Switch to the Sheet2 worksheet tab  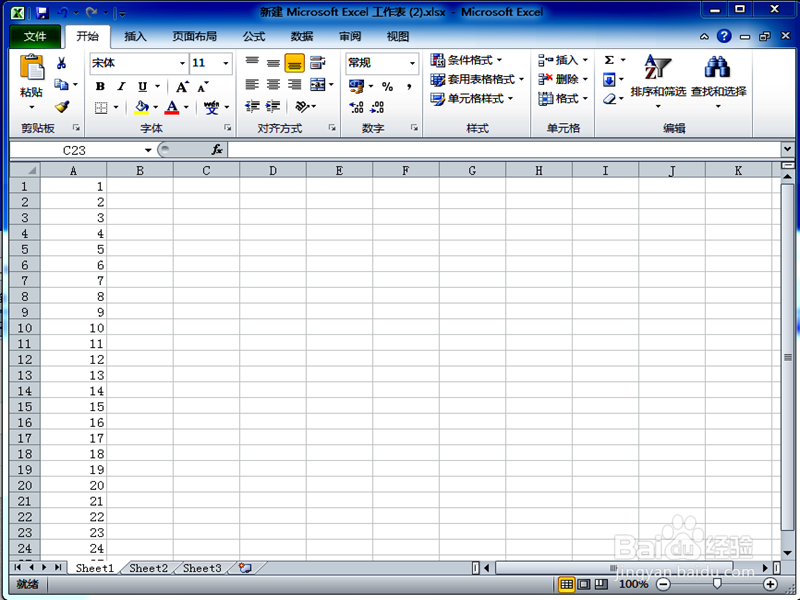pyautogui.click(x=148, y=568)
